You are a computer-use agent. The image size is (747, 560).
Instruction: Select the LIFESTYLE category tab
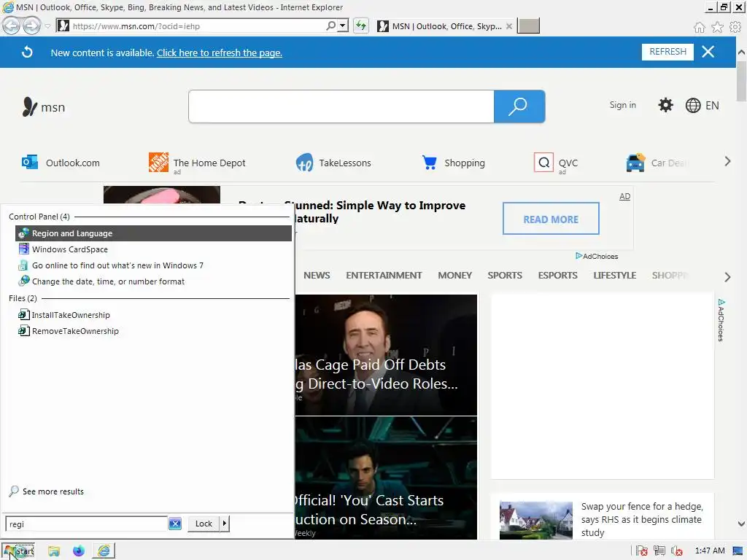tap(614, 275)
